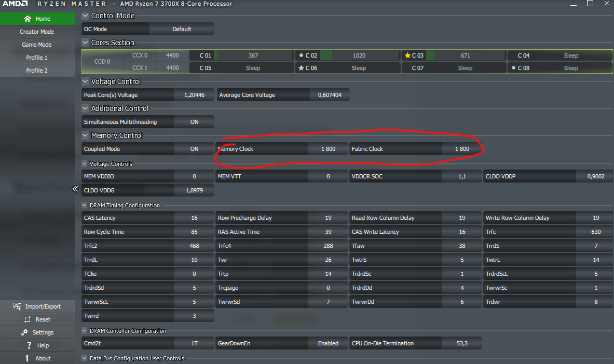Open About
614x364 pixels.
pyautogui.click(x=37, y=358)
